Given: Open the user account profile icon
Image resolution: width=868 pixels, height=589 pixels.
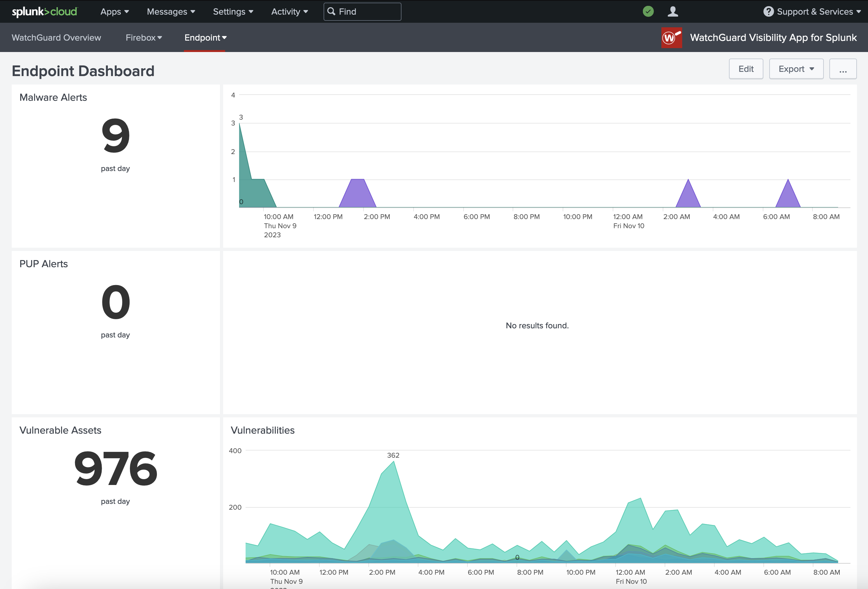Looking at the screenshot, I should pyautogui.click(x=673, y=11).
